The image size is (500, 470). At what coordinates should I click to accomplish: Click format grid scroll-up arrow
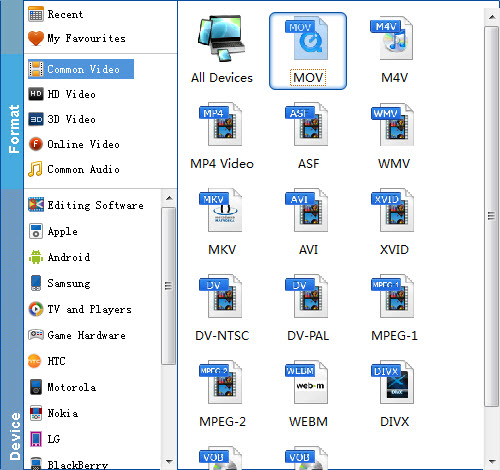[492, 17]
